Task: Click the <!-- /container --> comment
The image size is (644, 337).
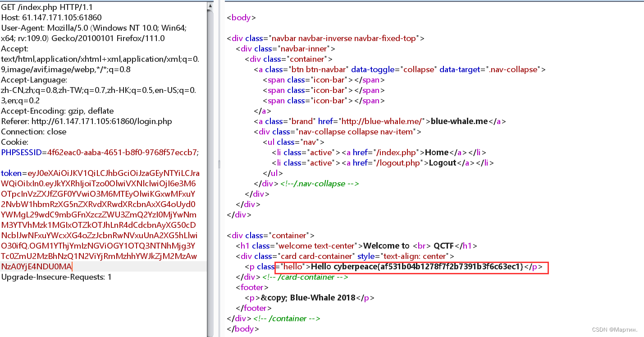Action: tap(286, 319)
